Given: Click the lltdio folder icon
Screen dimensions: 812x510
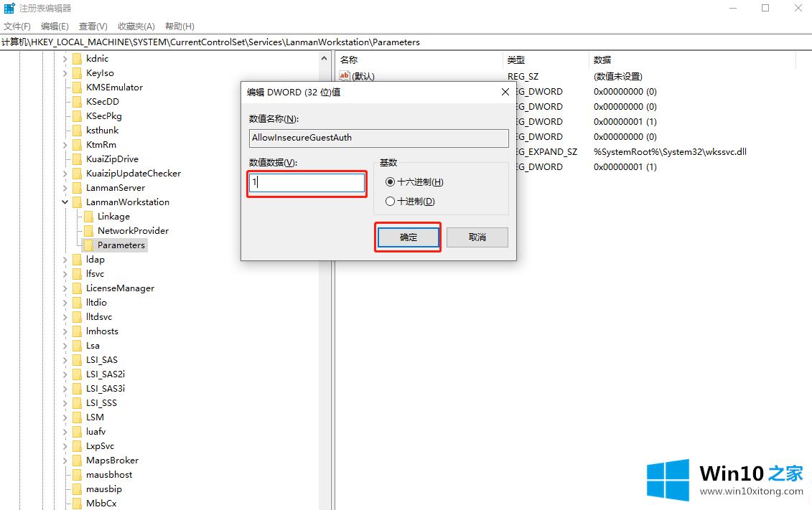Looking at the screenshot, I should tap(77, 303).
